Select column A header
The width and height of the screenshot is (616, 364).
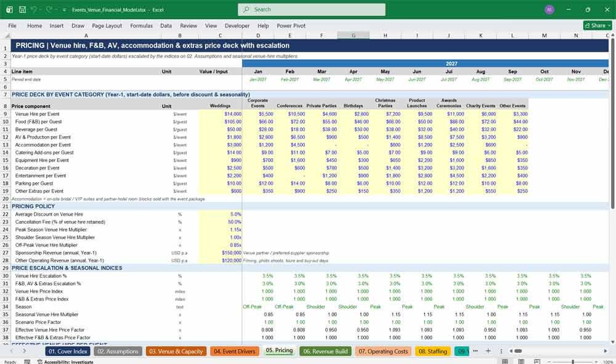[86, 35]
